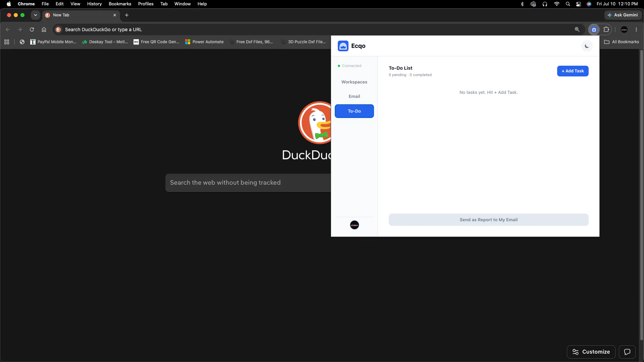The width and height of the screenshot is (644, 362).
Task: Open the Bookmarks menu
Action: tap(120, 4)
